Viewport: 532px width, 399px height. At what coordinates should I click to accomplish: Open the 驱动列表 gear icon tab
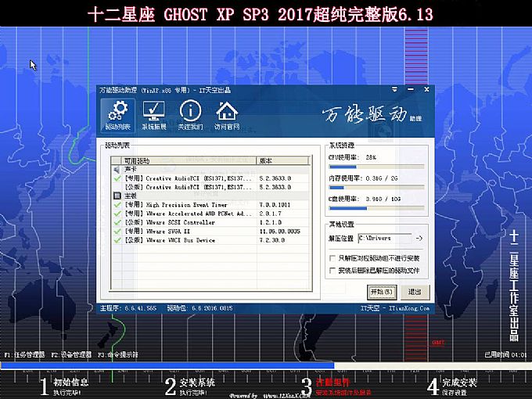pyautogui.click(x=117, y=115)
